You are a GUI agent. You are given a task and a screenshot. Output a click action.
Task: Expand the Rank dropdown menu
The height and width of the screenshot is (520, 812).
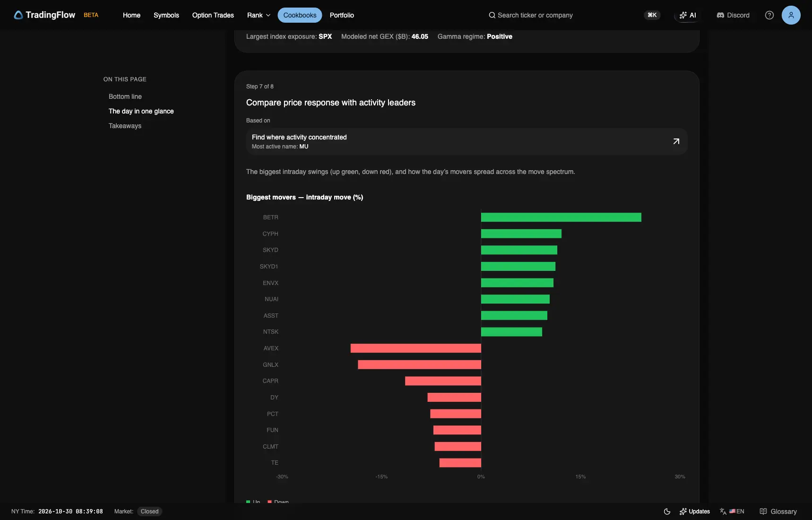click(x=259, y=15)
